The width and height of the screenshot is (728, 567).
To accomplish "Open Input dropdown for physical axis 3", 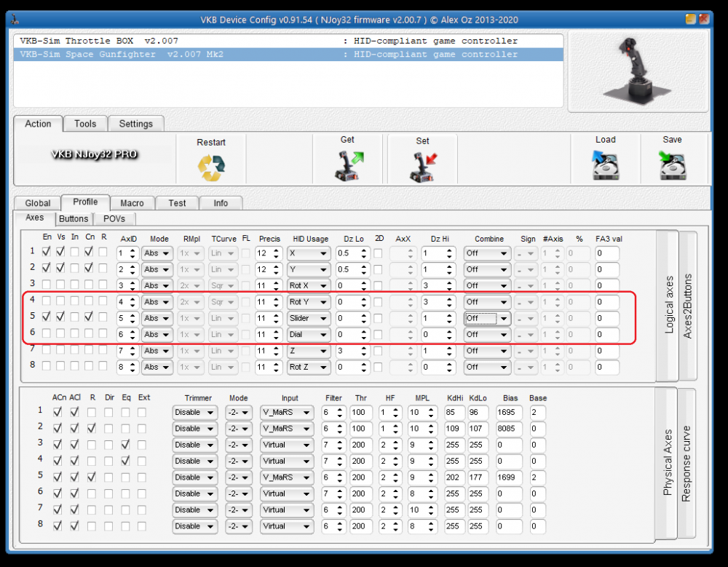I will [286, 445].
